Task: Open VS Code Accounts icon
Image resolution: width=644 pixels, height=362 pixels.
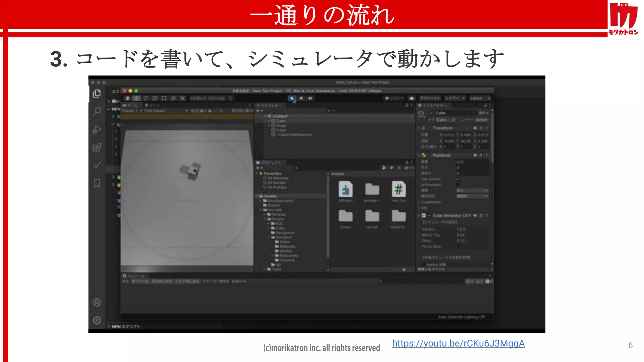Action: (97, 302)
